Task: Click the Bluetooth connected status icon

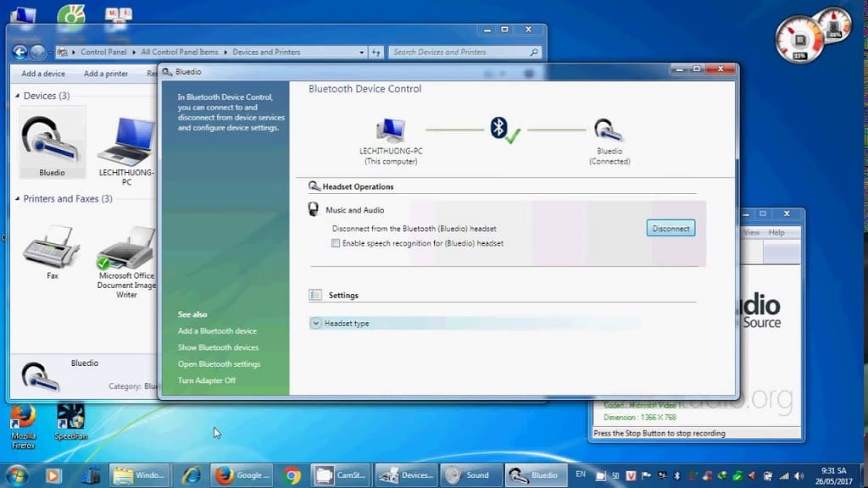Action: point(505,130)
